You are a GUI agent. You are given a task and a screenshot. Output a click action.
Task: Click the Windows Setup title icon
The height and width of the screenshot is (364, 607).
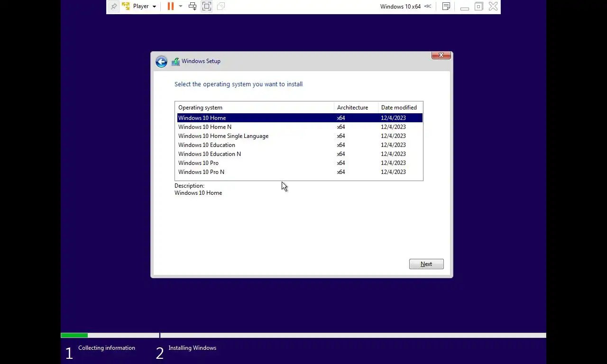click(175, 61)
